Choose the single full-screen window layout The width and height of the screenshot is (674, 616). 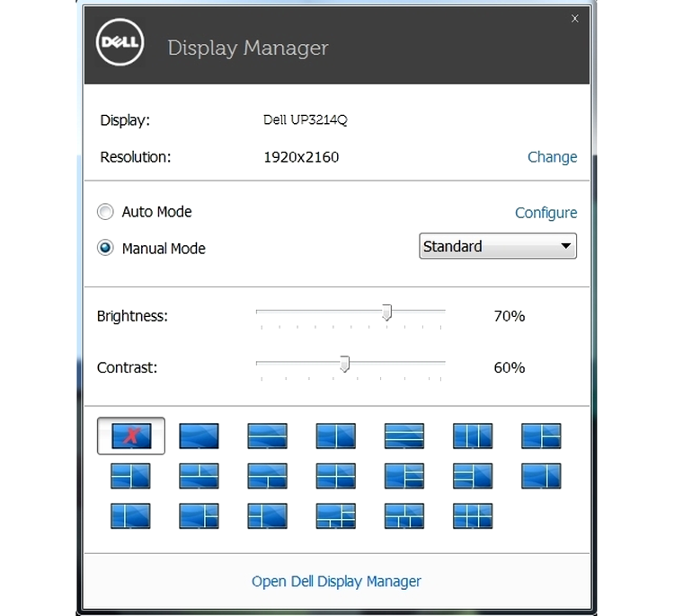click(199, 436)
